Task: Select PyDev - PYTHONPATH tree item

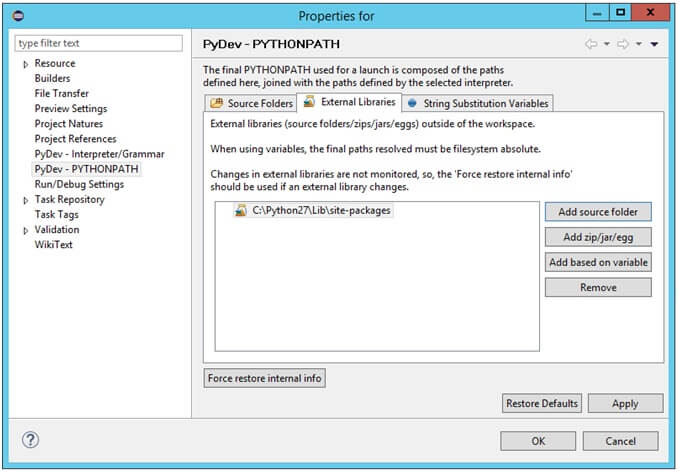Action: [87, 169]
